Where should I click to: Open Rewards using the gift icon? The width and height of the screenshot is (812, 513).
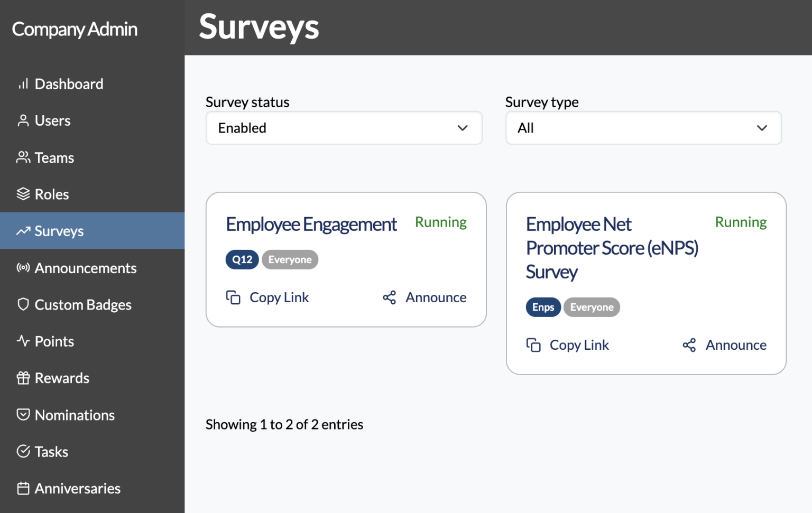coord(23,378)
